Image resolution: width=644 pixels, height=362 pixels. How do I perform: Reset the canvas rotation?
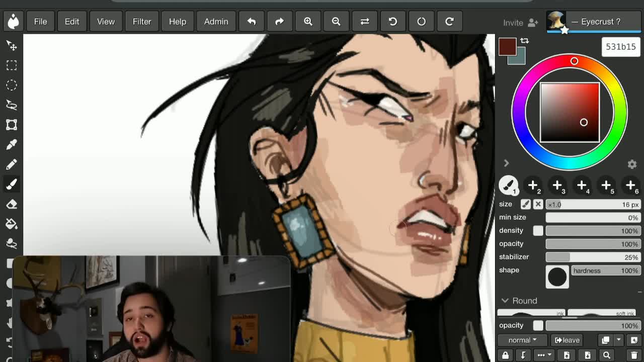coord(421,22)
